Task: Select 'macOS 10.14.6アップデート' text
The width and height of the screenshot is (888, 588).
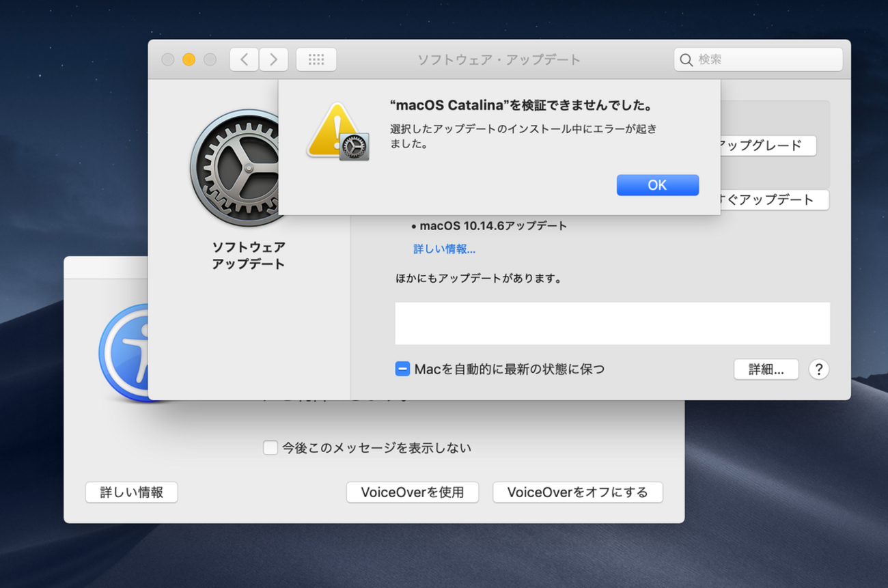Action: click(493, 226)
